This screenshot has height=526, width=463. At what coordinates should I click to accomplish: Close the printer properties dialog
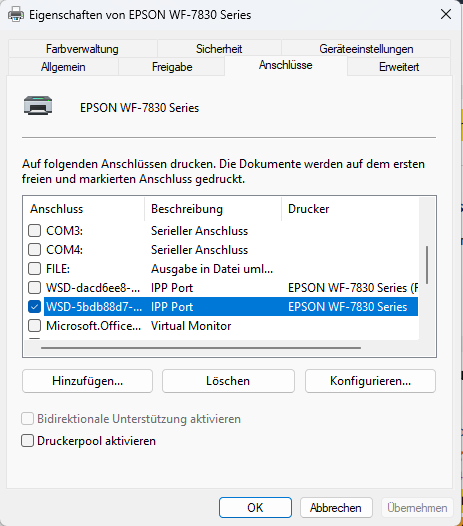pos(446,14)
